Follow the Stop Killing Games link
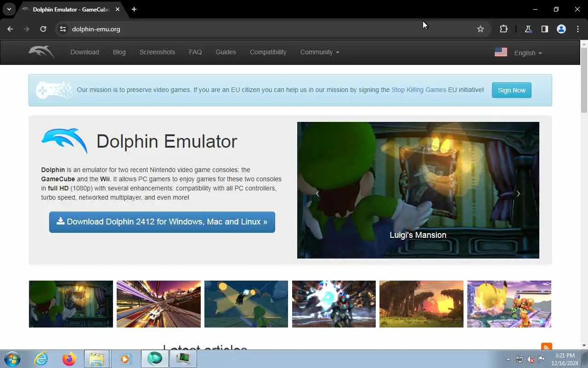This screenshot has height=368, width=588. click(418, 90)
